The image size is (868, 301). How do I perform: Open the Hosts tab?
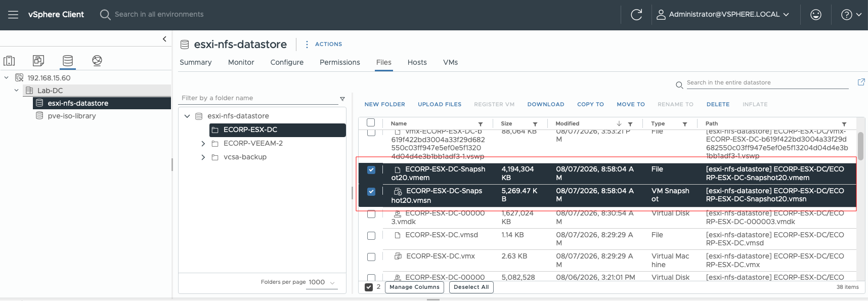point(417,63)
